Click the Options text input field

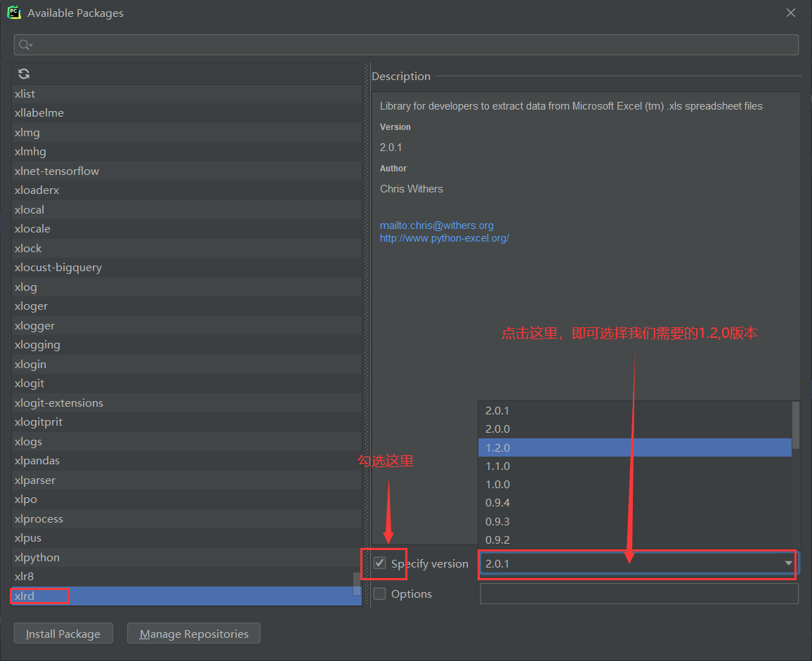point(639,594)
